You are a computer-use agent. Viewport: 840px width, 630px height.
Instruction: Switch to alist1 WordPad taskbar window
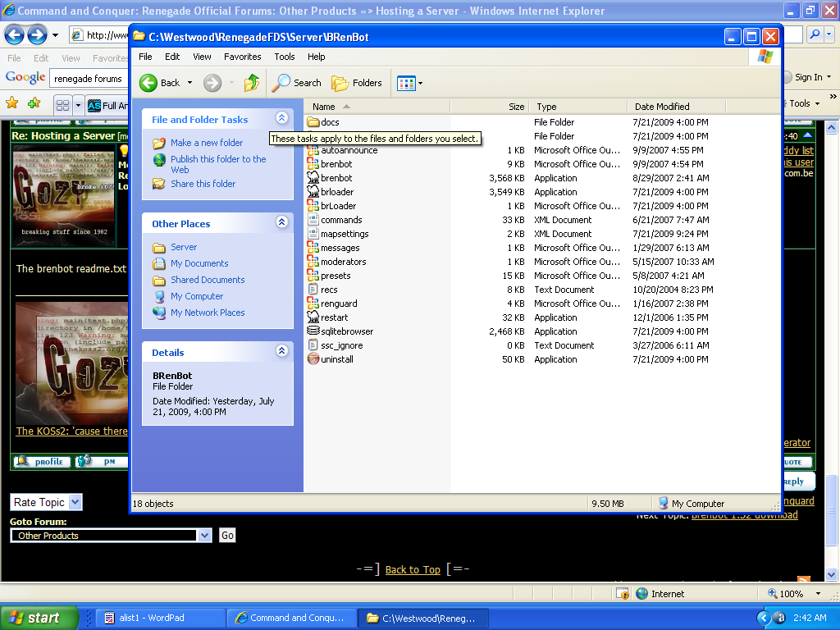(161, 618)
